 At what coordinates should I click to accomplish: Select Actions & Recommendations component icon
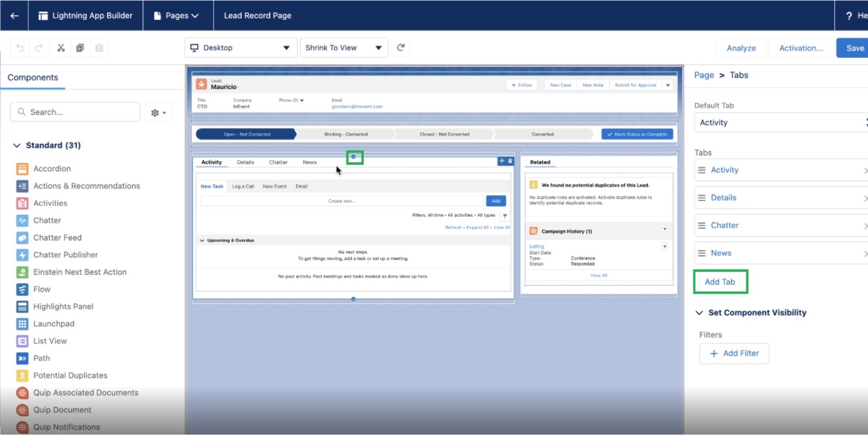click(x=22, y=186)
